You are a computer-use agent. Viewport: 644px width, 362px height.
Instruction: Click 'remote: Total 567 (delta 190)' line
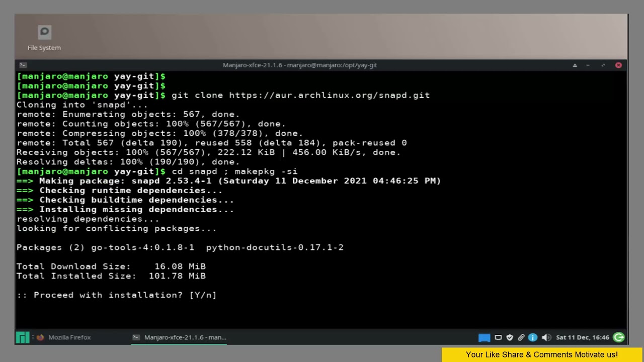coord(212,143)
